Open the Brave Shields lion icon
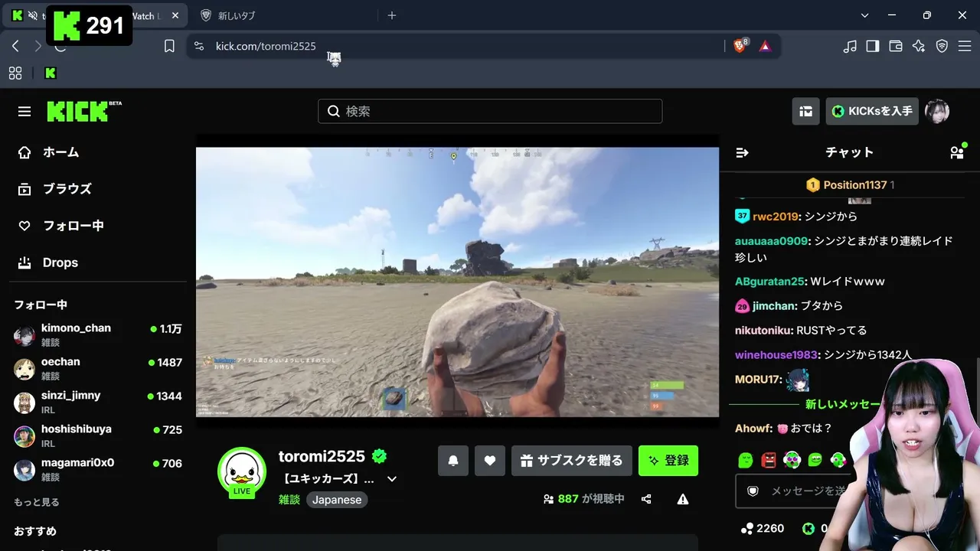The width and height of the screenshot is (980, 551). tap(740, 46)
